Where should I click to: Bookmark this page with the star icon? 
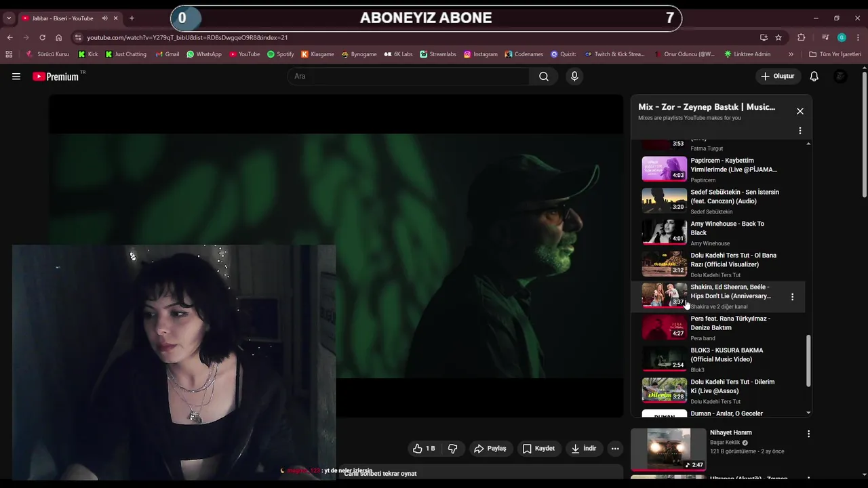[x=778, y=38]
